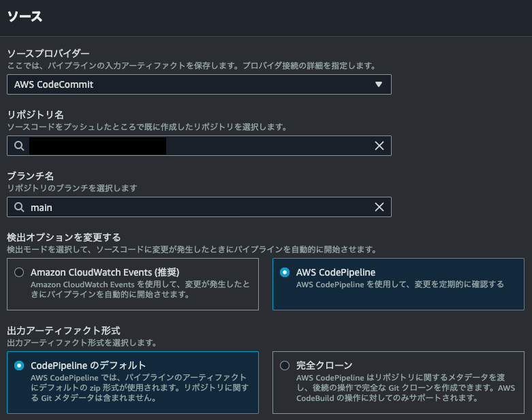This screenshot has height=420, width=532.
Task: Select AWS CodePipeline detection radio button
Action: pyautogui.click(x=285, y=272)
